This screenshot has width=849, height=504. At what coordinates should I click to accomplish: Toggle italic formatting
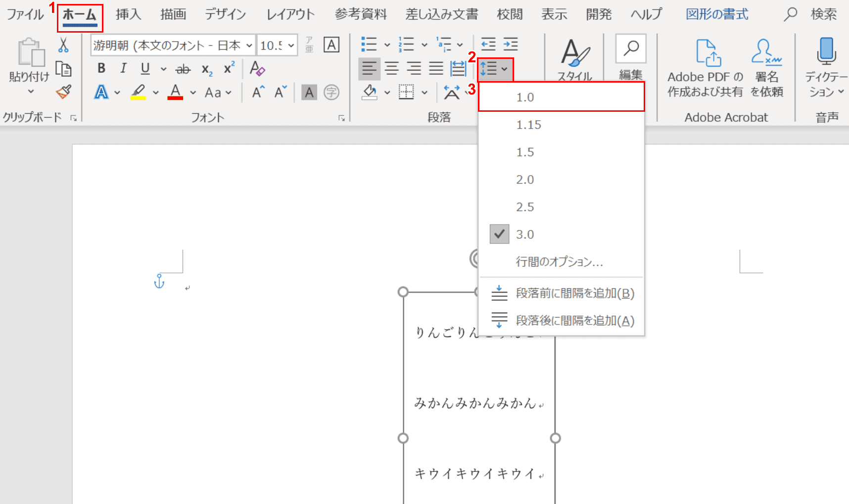pos(123,69)
